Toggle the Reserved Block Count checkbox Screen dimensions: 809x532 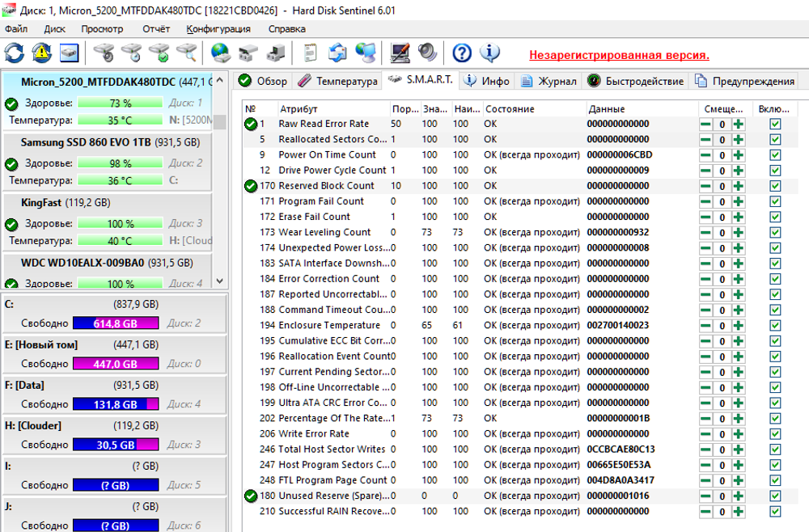tap(775, 186)
